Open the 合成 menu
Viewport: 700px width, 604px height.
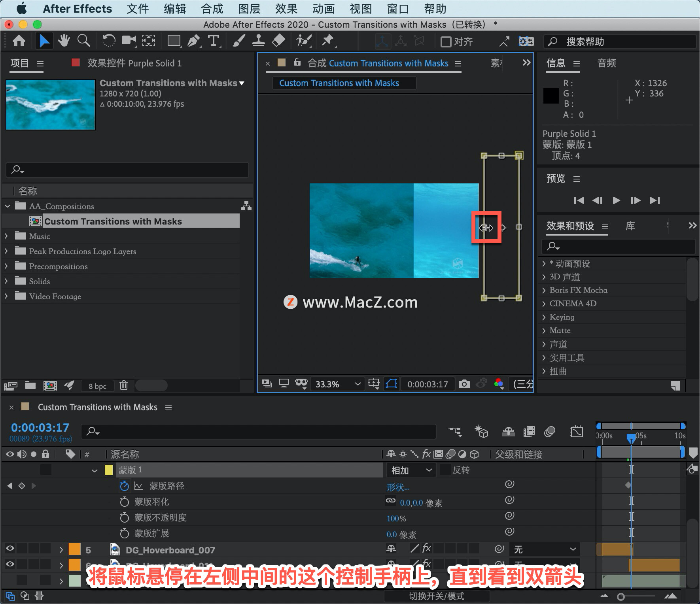(x=212, y=9)
